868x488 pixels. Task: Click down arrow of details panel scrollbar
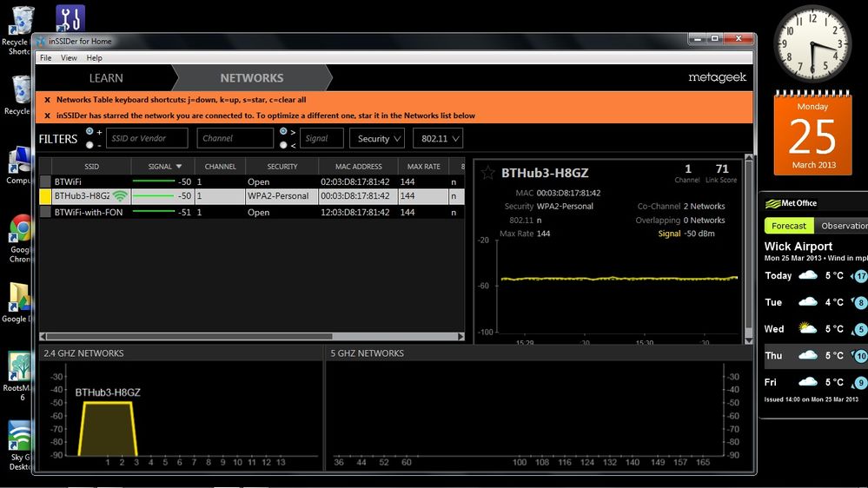pos(748,341)
